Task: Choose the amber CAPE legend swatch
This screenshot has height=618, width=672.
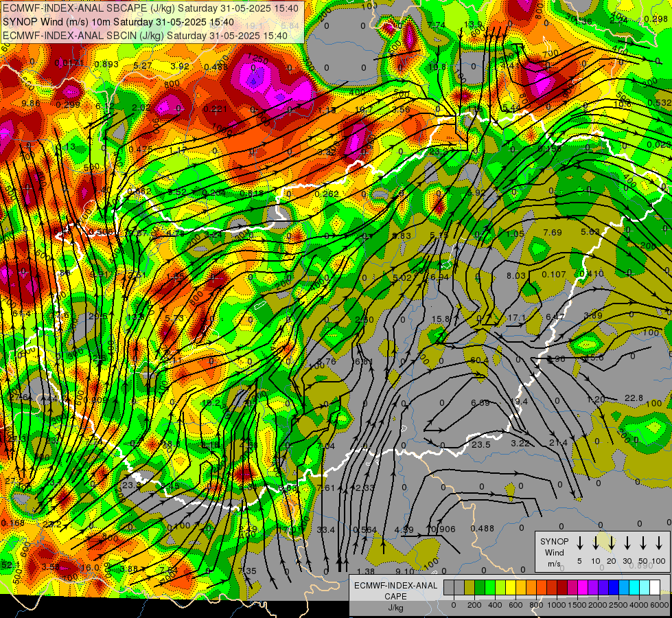Action: tap(521, 587)
